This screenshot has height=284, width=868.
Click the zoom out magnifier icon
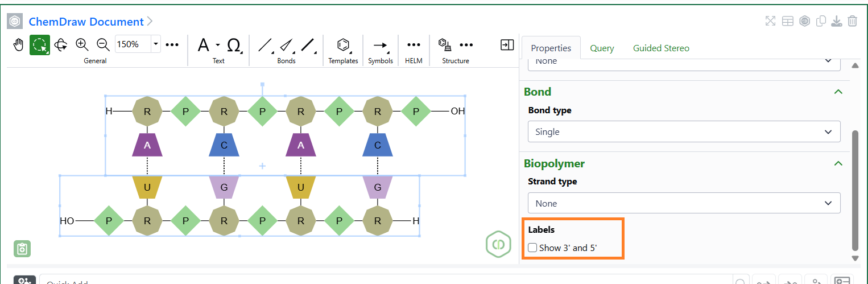tap(103, 44)
